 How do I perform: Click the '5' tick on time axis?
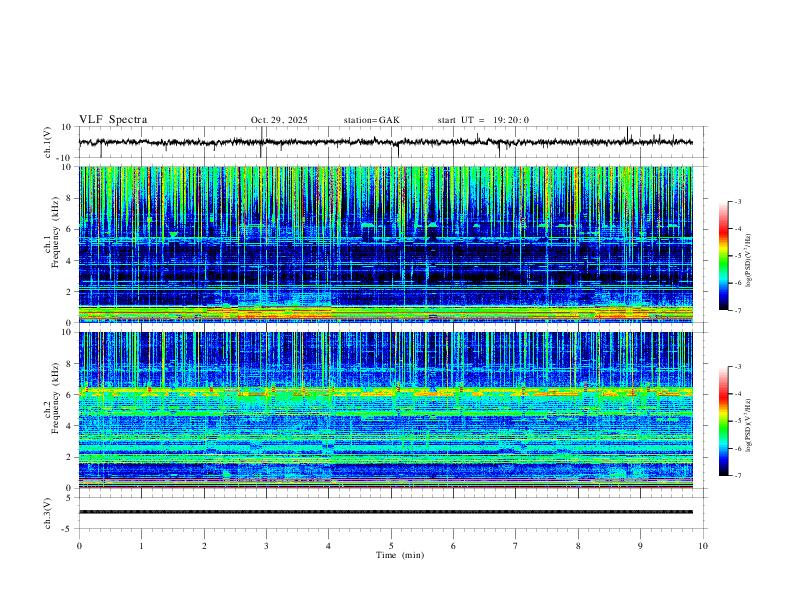pos(391,546)
